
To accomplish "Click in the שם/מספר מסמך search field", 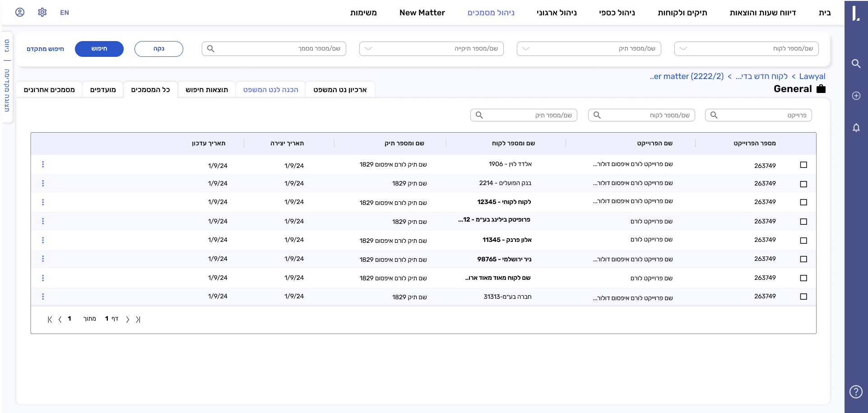I will (x=274, y=49).
